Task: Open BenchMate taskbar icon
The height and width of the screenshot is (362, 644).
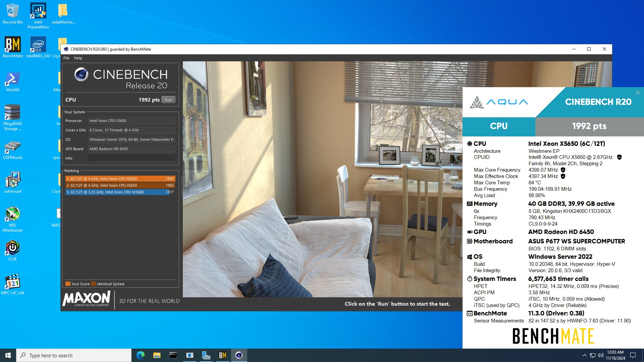Action: 222,355
